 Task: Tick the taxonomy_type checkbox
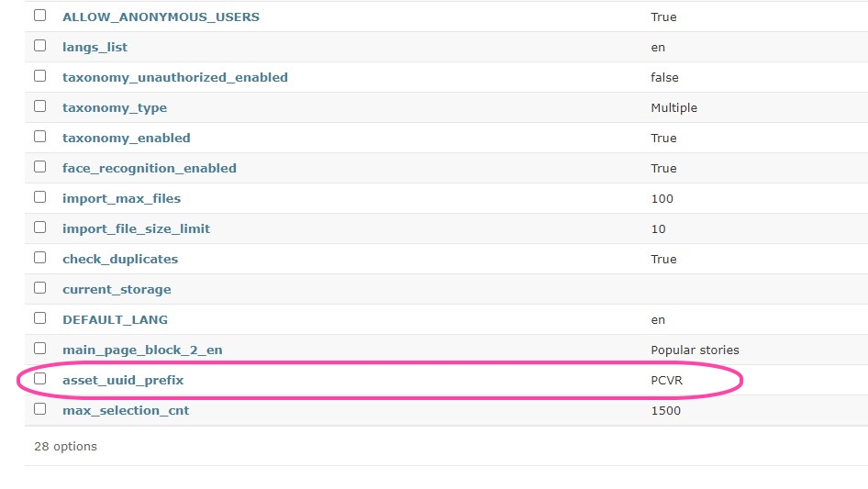pos(39,106)
